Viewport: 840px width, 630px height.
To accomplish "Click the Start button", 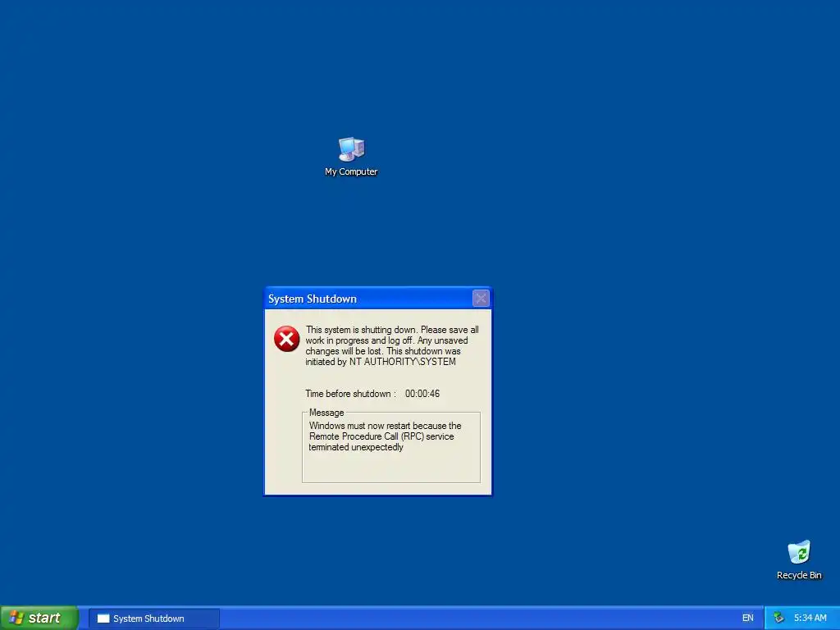I will pos(39,618).
